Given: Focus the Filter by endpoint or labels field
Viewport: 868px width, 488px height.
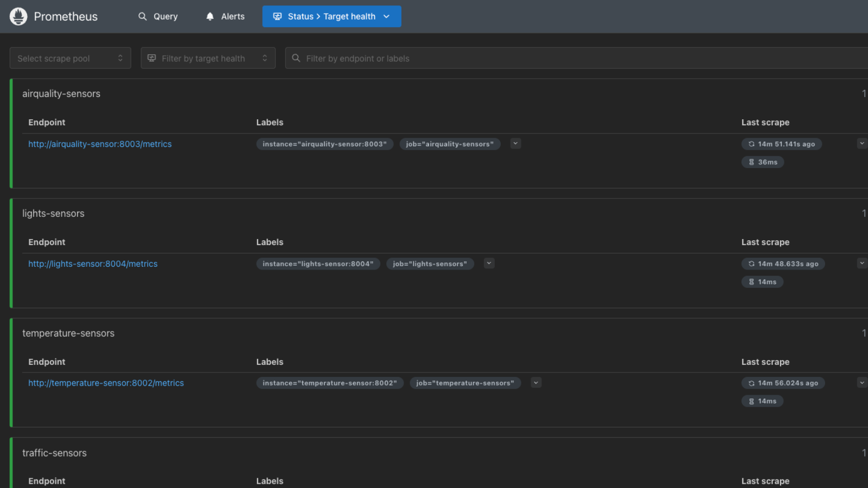Looking at the screenshot, I should coord(575,58).
